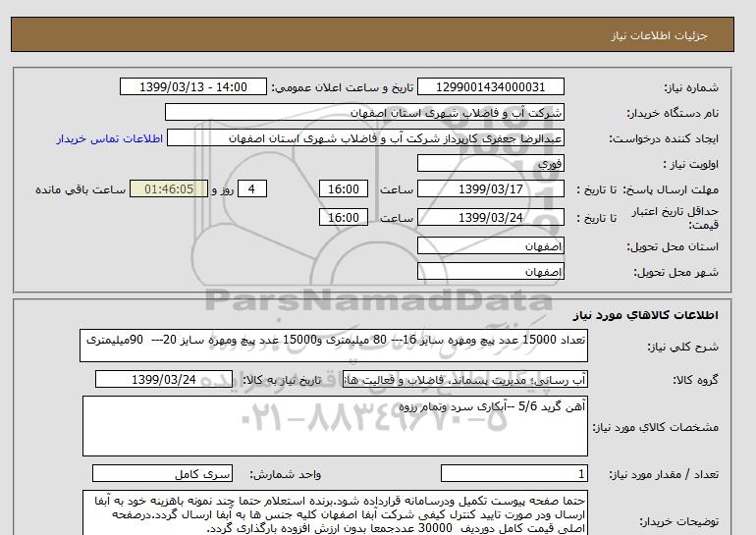Viewport: 756px width, 535px height.
Task: Click the buyer notes text area
Action: click(x=335, y=512)
